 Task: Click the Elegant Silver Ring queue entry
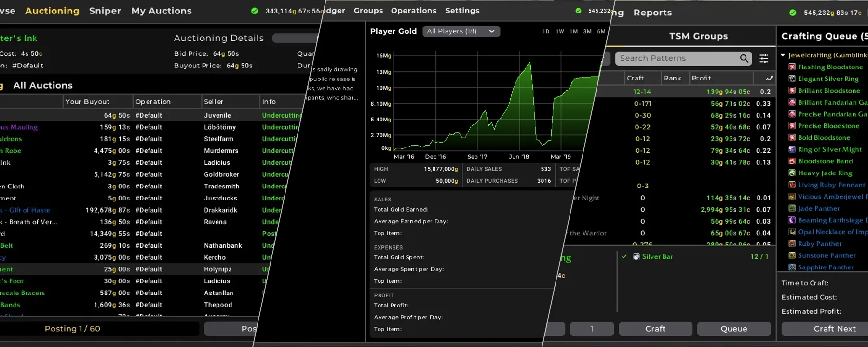click(x=828, y=79)
